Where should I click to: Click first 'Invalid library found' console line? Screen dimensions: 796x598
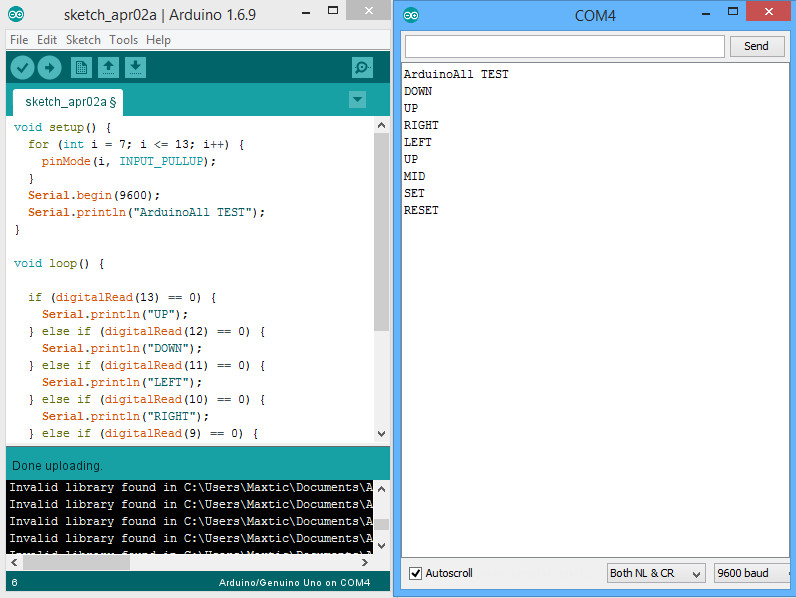pos(191,487)
